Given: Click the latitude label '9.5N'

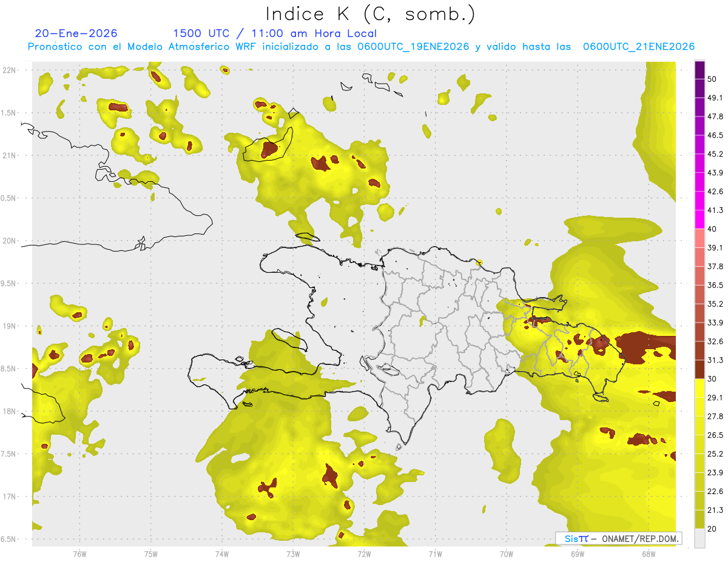Looking at the screenshot, I should coord(8,283).
